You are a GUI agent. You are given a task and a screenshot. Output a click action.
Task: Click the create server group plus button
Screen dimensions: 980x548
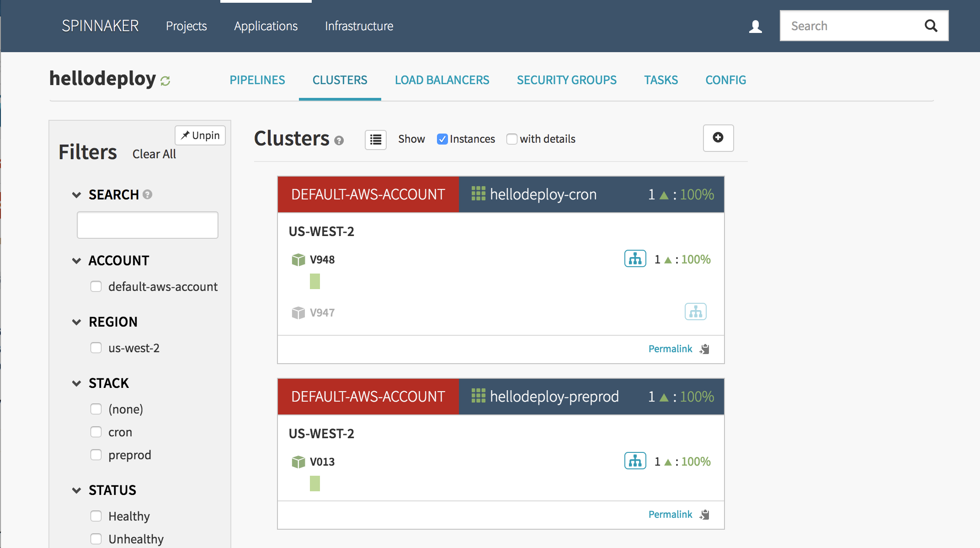(718, 138)
